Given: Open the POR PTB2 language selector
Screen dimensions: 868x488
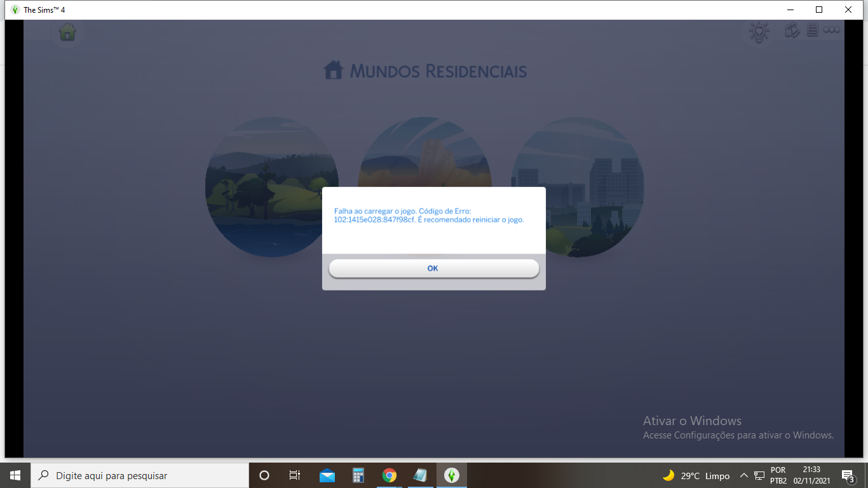Looking at the screenshot, I should [x=778, y=475].
